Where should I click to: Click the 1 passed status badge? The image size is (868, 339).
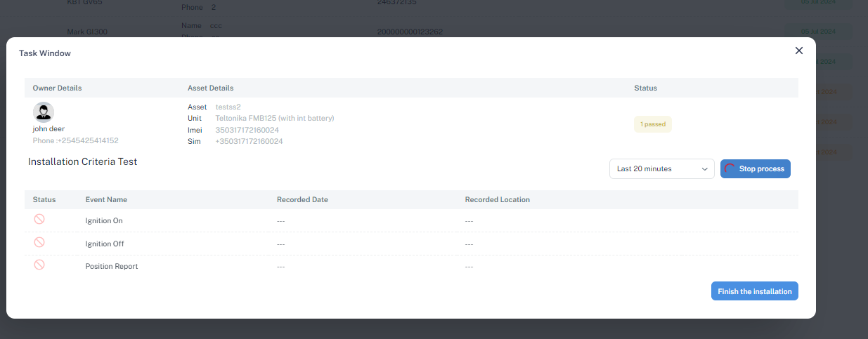653,124
